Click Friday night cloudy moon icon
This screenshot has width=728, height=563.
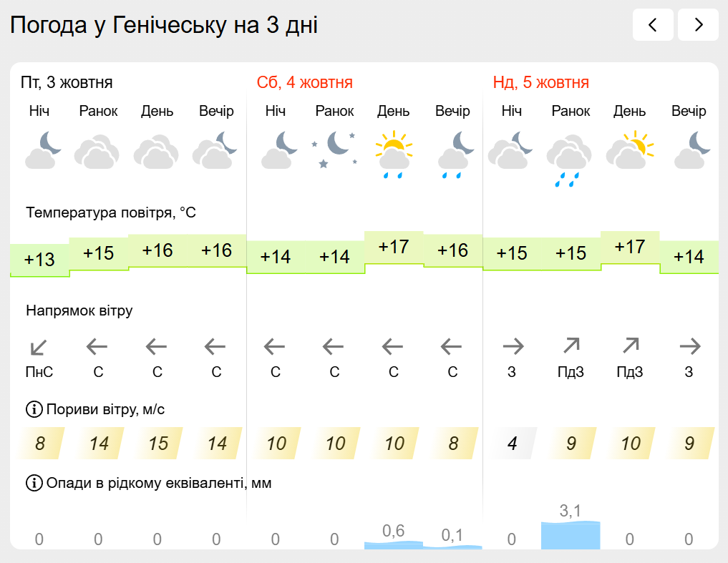[42, 150]
